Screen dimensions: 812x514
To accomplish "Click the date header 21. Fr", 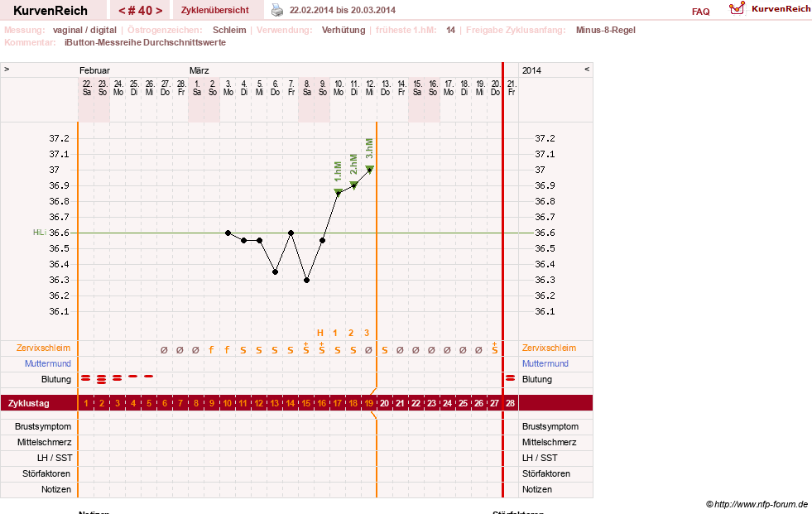I will pyautogui.click(x=512, y=88).
